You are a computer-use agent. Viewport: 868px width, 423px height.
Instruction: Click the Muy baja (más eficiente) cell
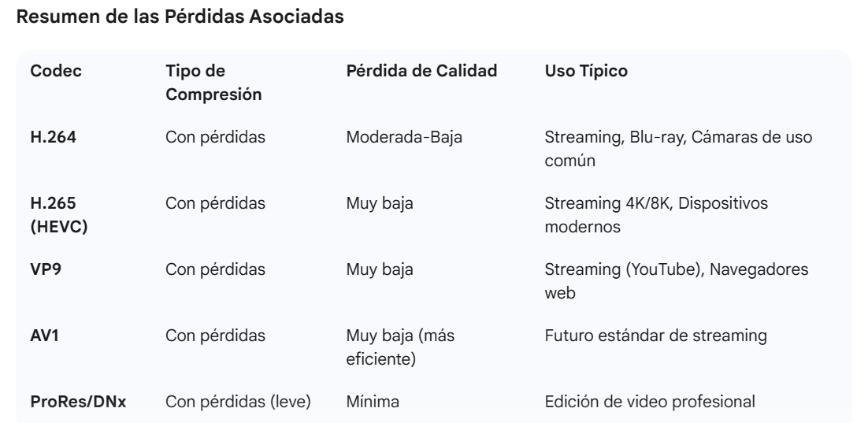coord(400,347)
